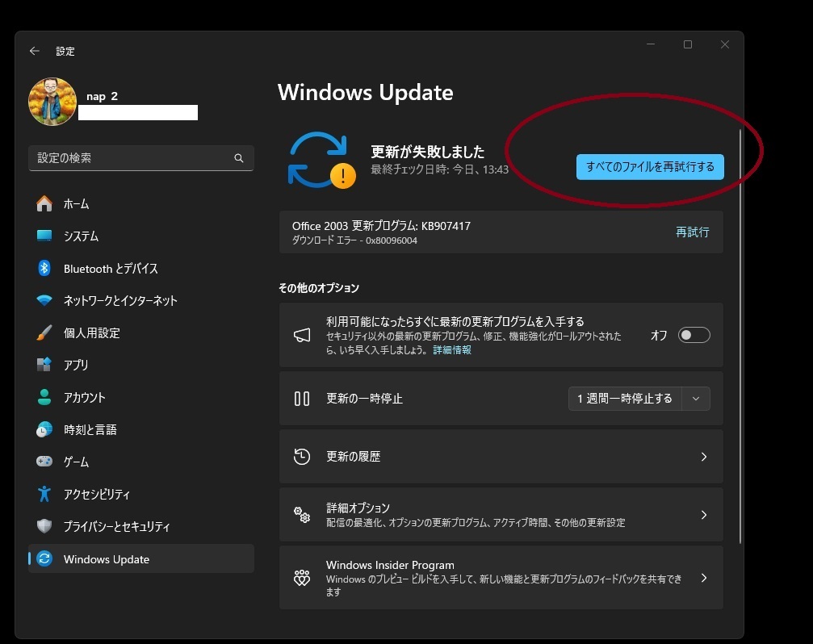Click the Windows Insider Program hearts icon

[302, 578]
